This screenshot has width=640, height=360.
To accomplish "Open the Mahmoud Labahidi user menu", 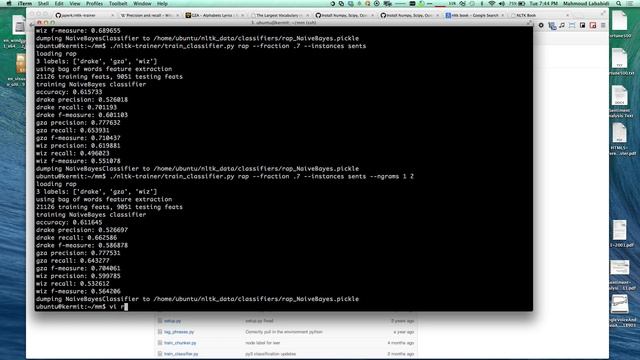I will tap(586, 3).
